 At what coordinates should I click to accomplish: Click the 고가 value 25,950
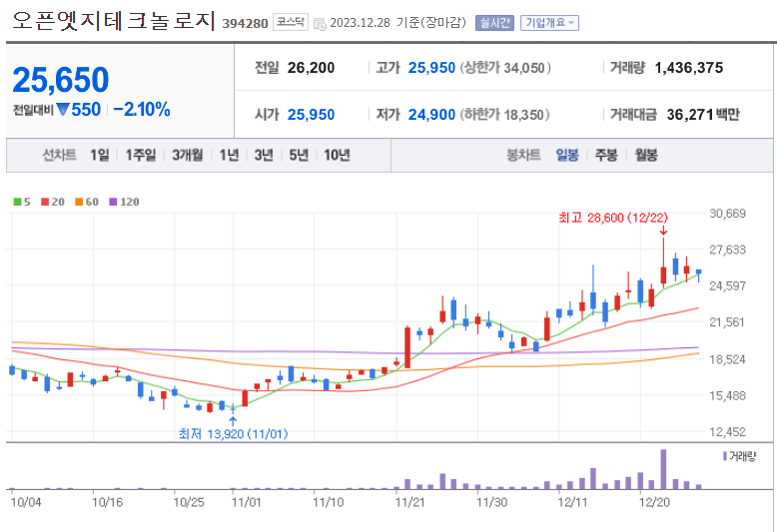pyautogui.click(x=431, y=68)
